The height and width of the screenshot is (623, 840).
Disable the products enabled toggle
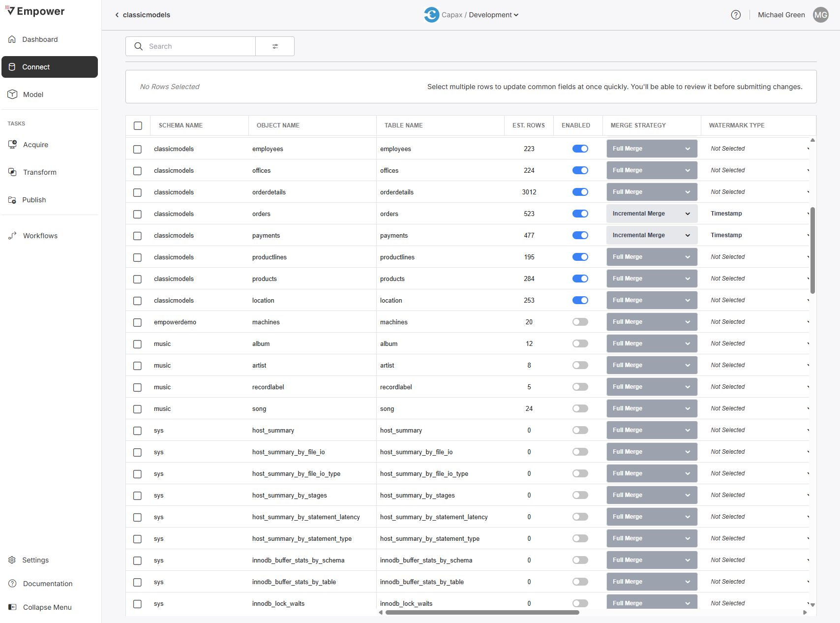pos(580,279)
